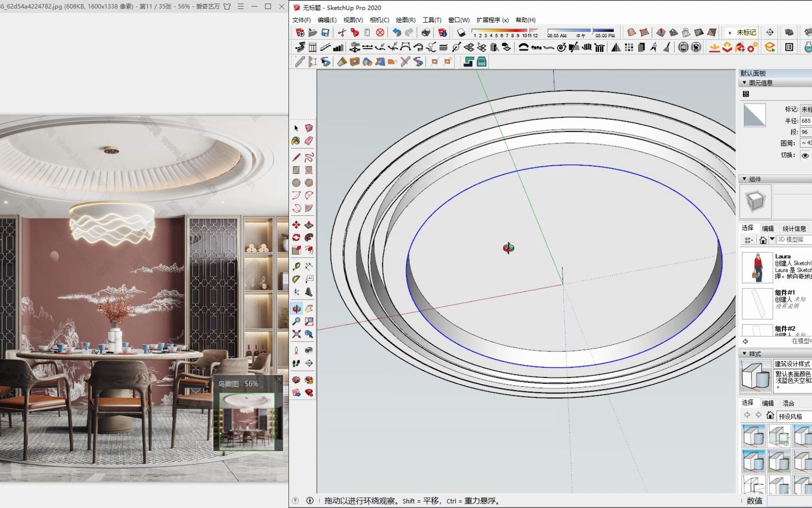
Task: Select the Circle drawing tool
Action: (296, 183)
